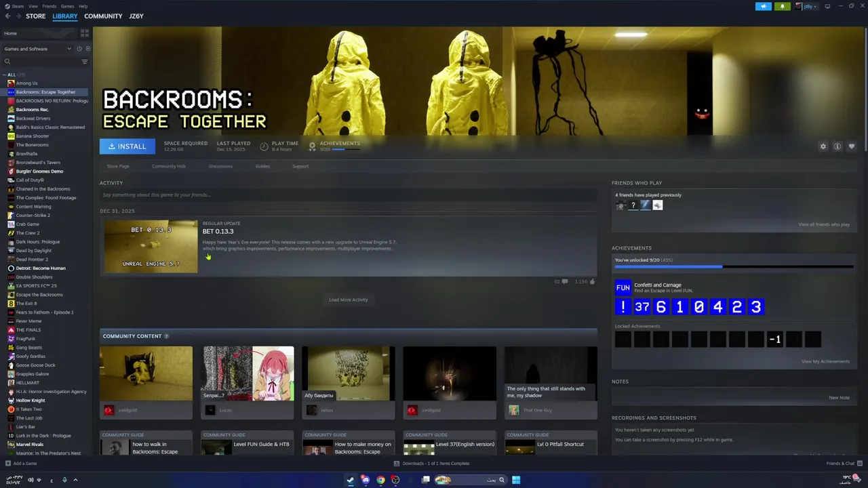The image size is (868, 488).
Task: Click the taskbar volume icon
Action: [30, 480]
